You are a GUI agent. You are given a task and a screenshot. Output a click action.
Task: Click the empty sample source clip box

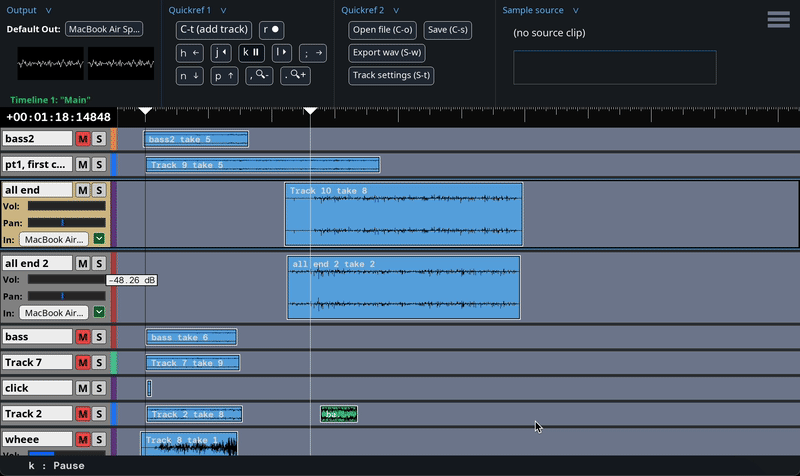point(615,67)
